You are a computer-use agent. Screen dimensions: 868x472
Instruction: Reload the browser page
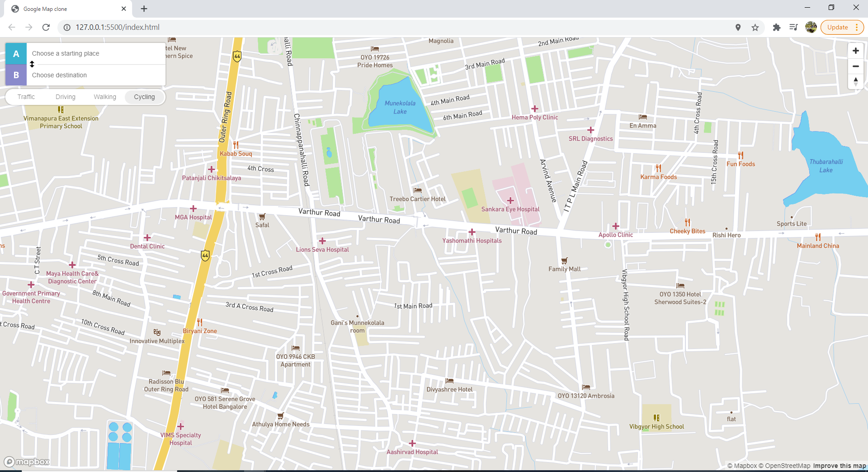pos(46,27)
